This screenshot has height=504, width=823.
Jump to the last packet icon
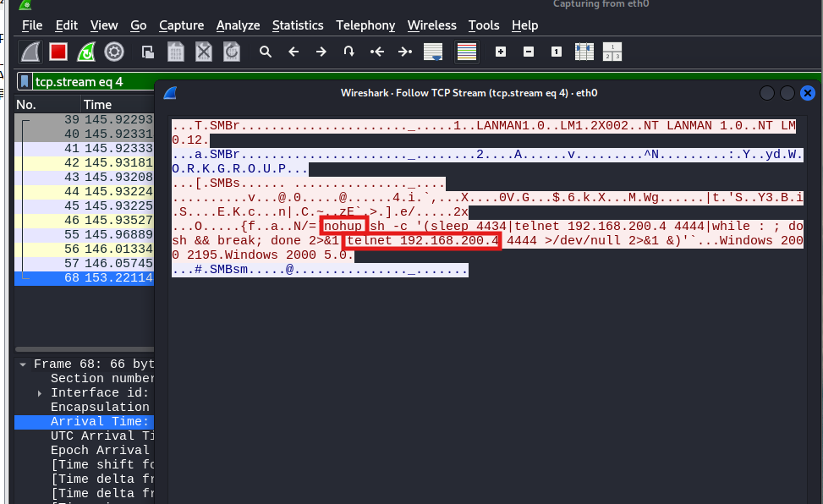[404, 52]
